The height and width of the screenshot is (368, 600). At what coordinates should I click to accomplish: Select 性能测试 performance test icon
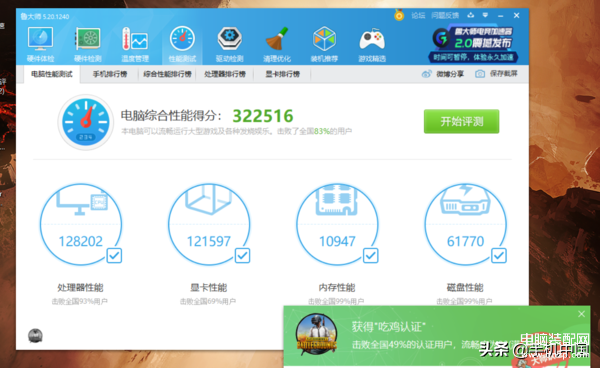(182, 39)
